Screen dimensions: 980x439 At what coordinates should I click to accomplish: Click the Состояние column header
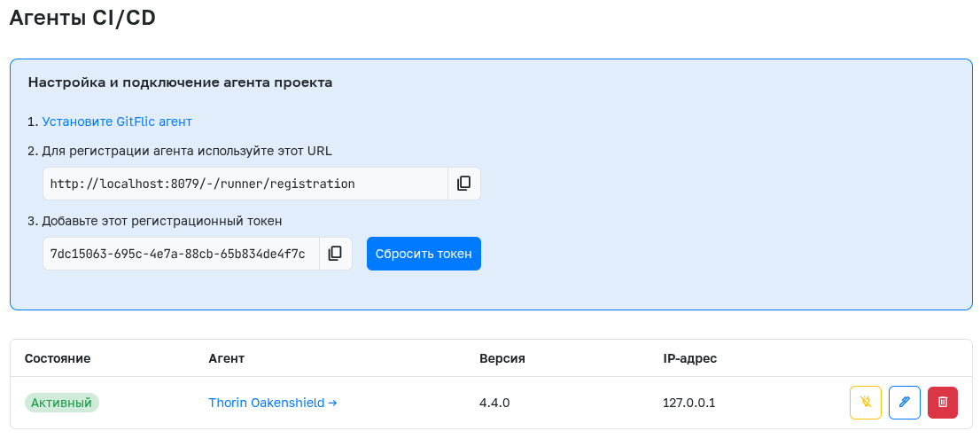[x=58, y=358]
